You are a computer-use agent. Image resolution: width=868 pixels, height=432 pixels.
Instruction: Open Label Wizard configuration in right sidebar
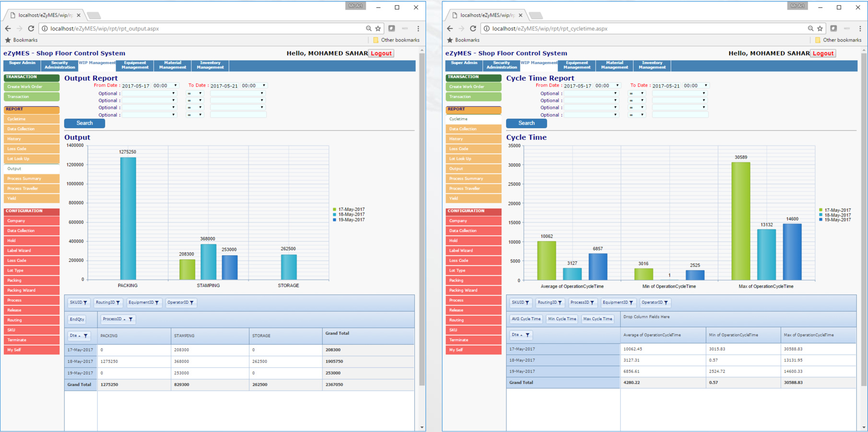461,251
